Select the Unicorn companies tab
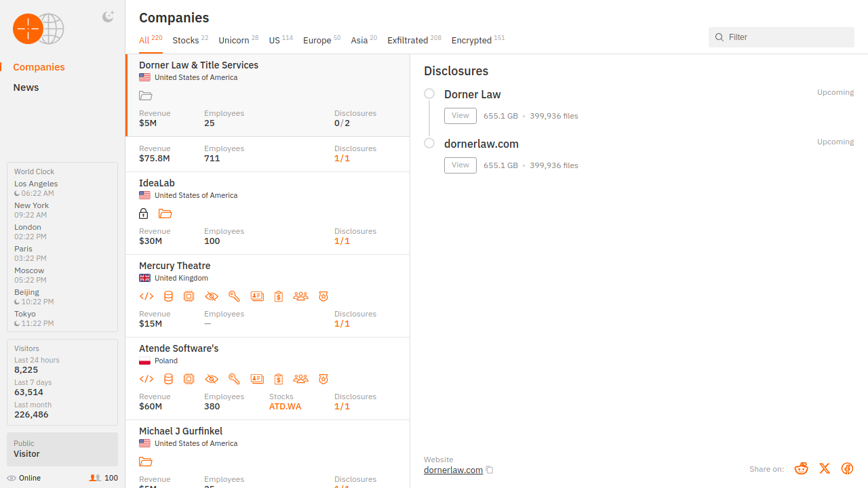Image resolution: width=868 pixels, height=488 pixels. (234, 40)
